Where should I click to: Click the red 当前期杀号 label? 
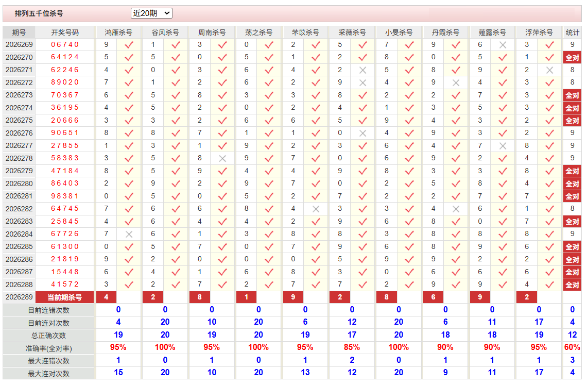coord(64,297)
